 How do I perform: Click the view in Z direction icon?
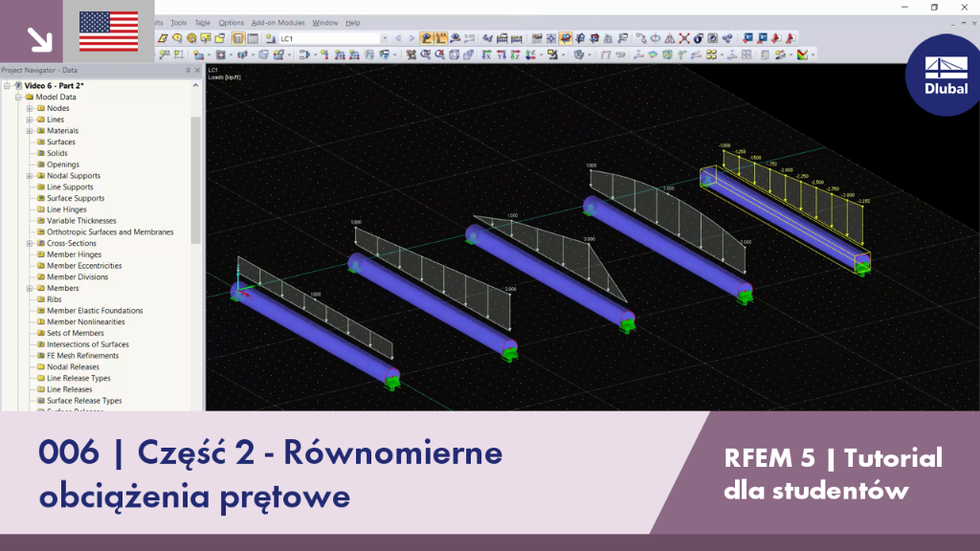(x=515, y=55)
